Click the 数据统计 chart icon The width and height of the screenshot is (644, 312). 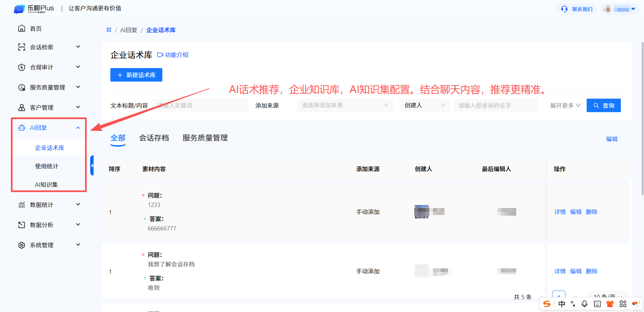[x=21, y=205]
